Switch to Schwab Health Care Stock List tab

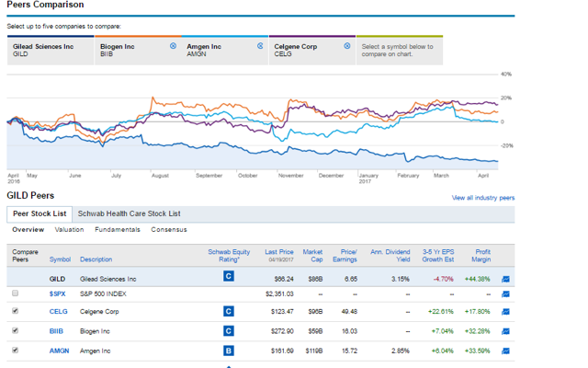pyautogui.click(x=129, y=213)
